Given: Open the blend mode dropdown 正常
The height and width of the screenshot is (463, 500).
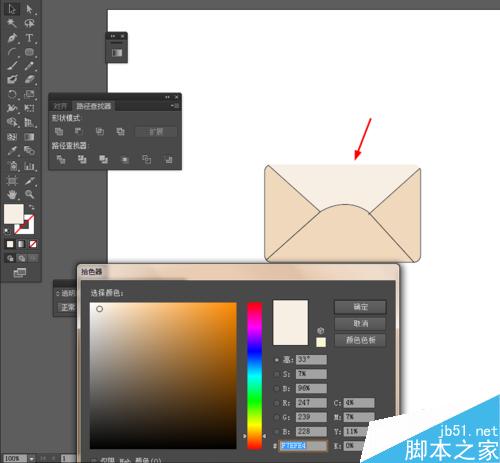Looking at the screenshot, I should click(68, 307).
